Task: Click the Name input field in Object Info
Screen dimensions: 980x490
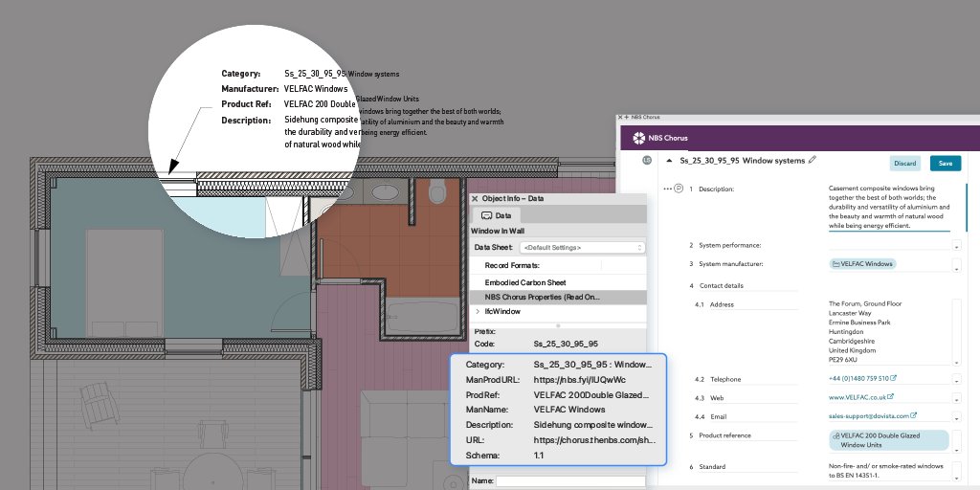Action: point(570,481)
